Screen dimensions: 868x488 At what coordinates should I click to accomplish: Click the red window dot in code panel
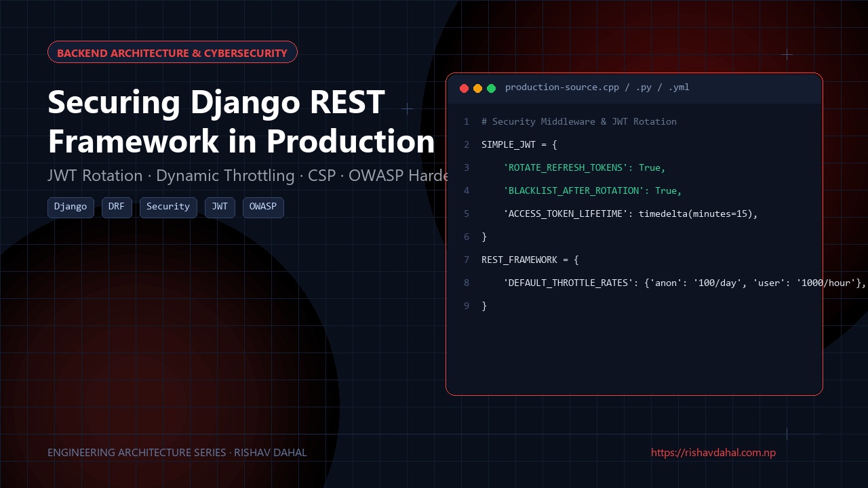click(464, 88)
